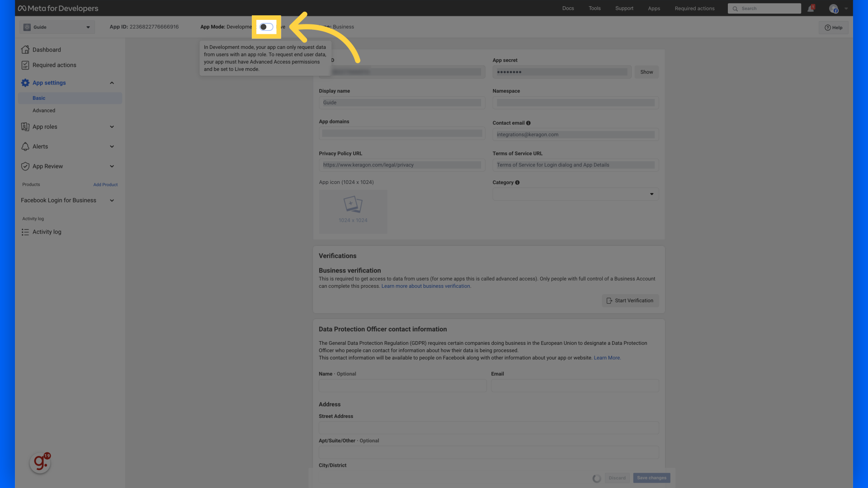
Task: Click the Dashboard home icon
Action: point(25,50)
